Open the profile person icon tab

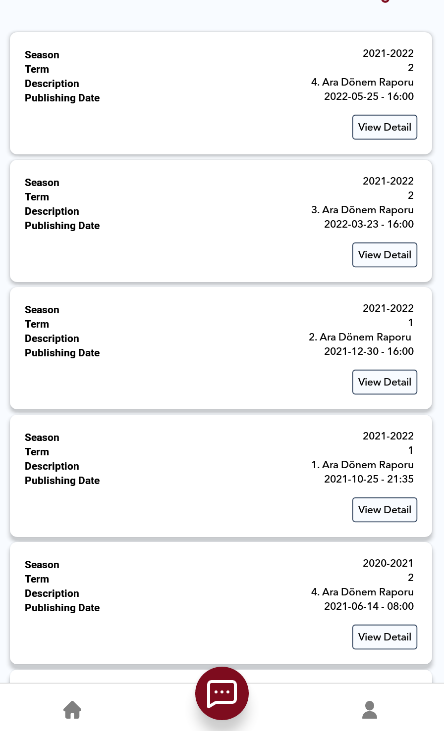(x=369, y=710)
